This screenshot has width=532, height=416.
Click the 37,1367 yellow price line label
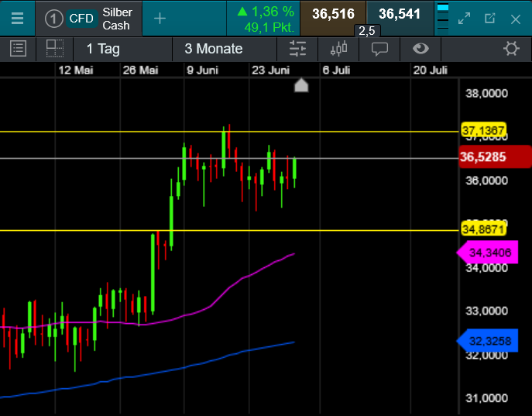tap(483, 130)
